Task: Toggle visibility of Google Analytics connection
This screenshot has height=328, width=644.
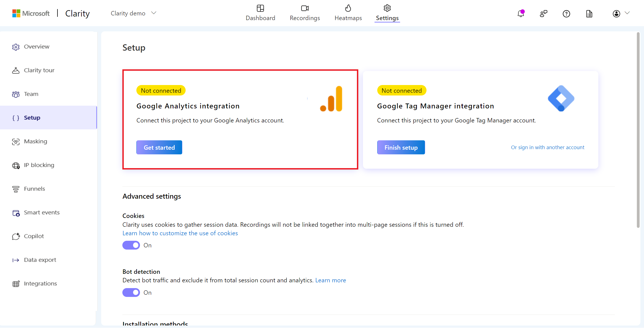Action: pyautogui.click(x=160, y=147)
